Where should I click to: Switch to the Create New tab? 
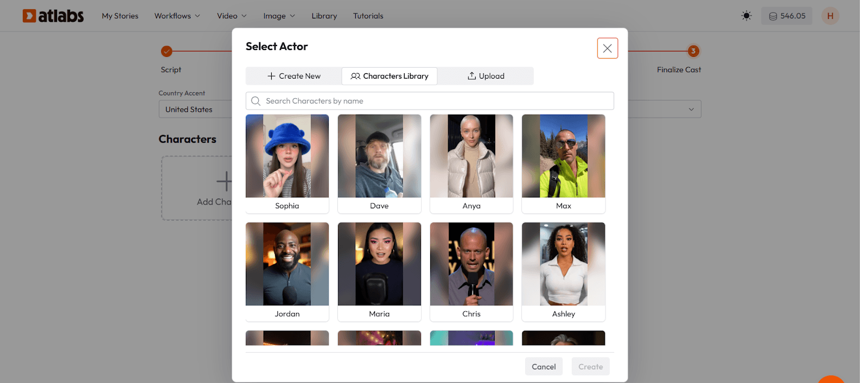click(294, 76)
